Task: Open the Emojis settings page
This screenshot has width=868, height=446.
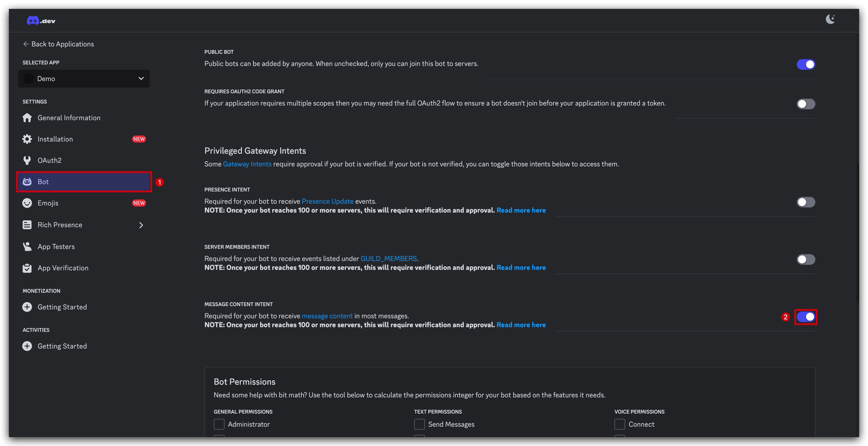Action: click(84, 203)
